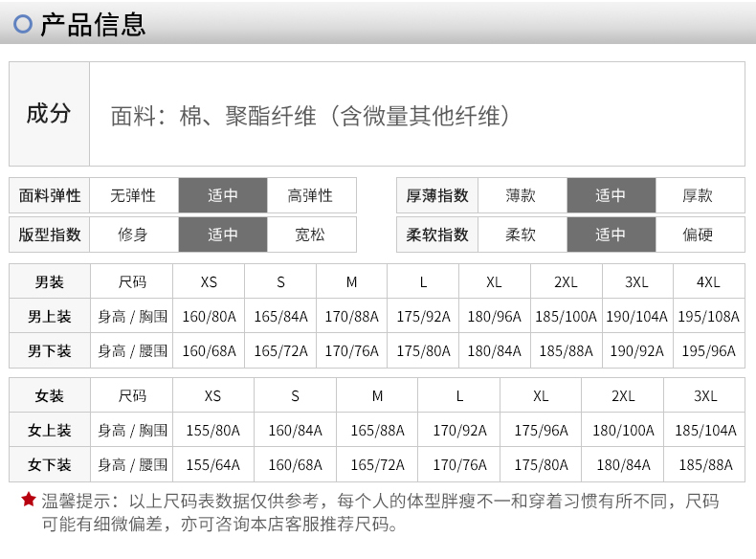This screenshot has width=756, height=559.
Task: Click the 170/76A cell in 女下装 row
Action: 459,464
